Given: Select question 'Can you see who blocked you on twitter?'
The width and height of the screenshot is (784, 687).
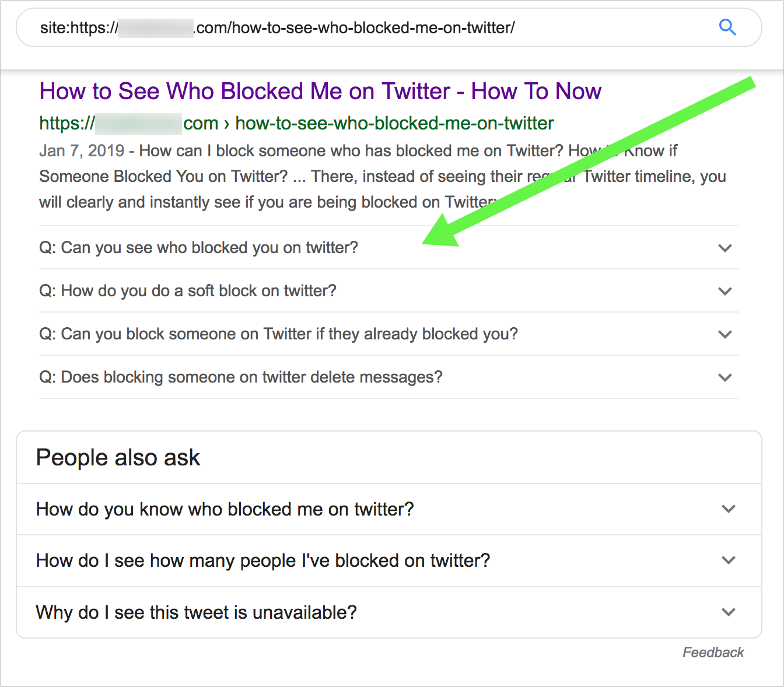Looking at the screenshot, I should (198, 248).
